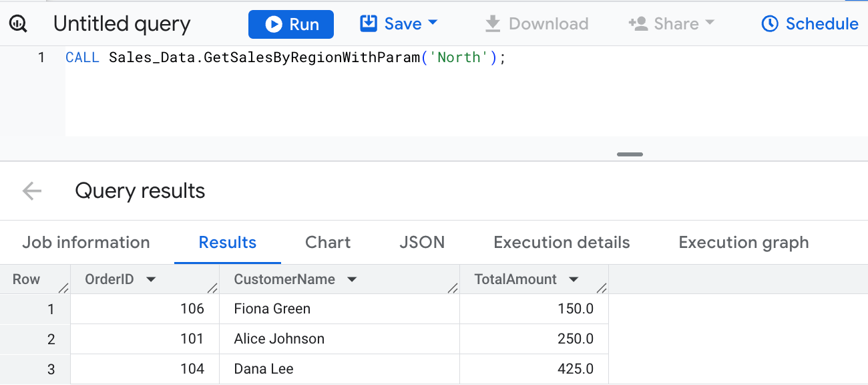Click row number 2 in results
Viewport: 868px width, 385px height.
pyautogui.click(x=35, y=339)
